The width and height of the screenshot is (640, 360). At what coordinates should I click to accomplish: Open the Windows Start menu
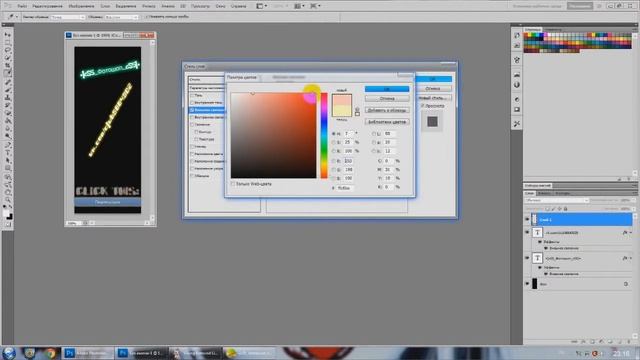click(x=9, y=353)
